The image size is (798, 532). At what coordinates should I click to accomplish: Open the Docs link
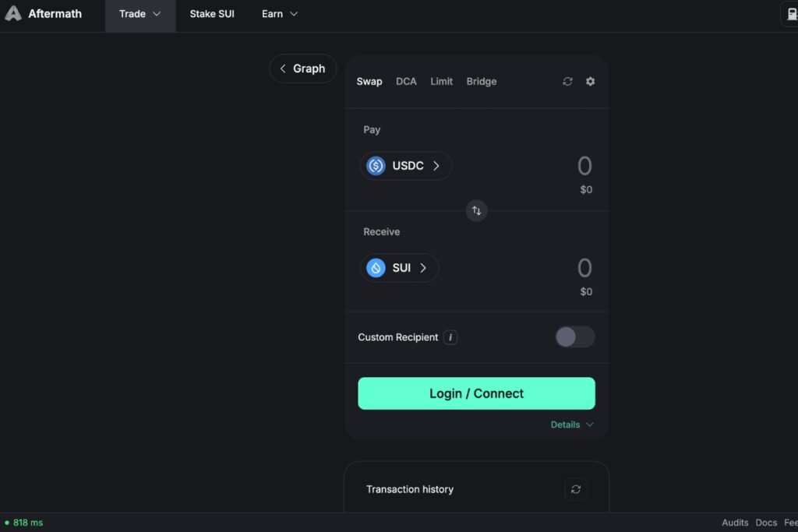[766, 523]
